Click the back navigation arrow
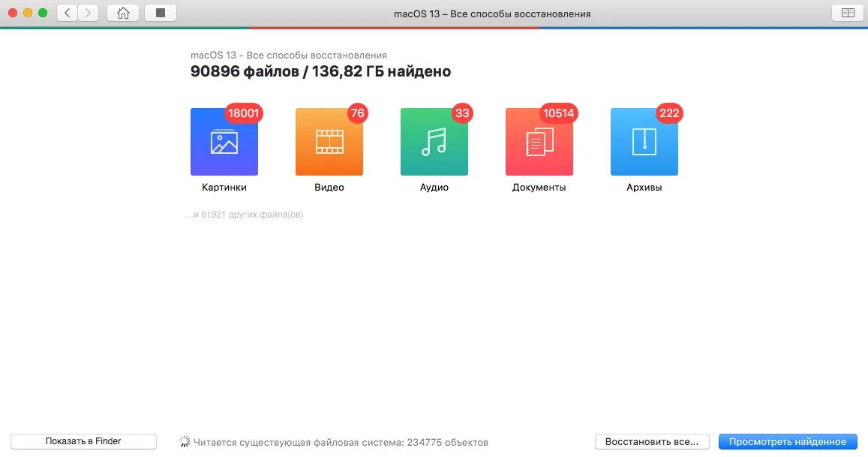 (x=67, y=13)
